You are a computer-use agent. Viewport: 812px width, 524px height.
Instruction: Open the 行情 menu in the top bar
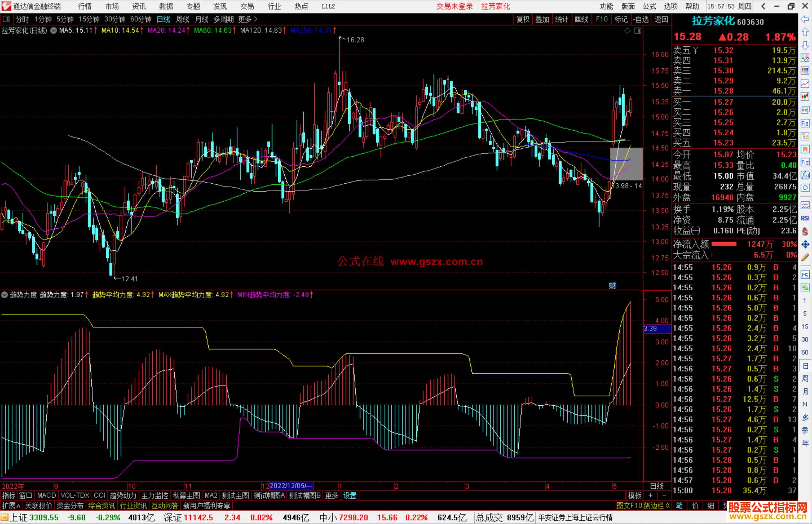point(85,6)
